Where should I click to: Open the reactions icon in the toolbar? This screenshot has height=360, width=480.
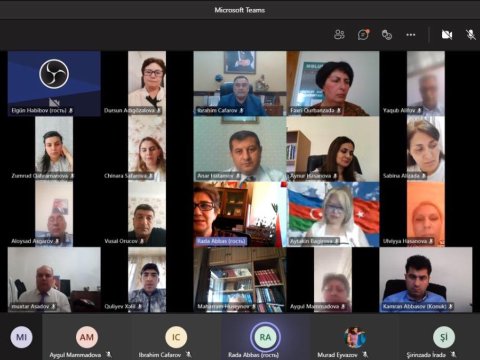click(x=387, y=35)
